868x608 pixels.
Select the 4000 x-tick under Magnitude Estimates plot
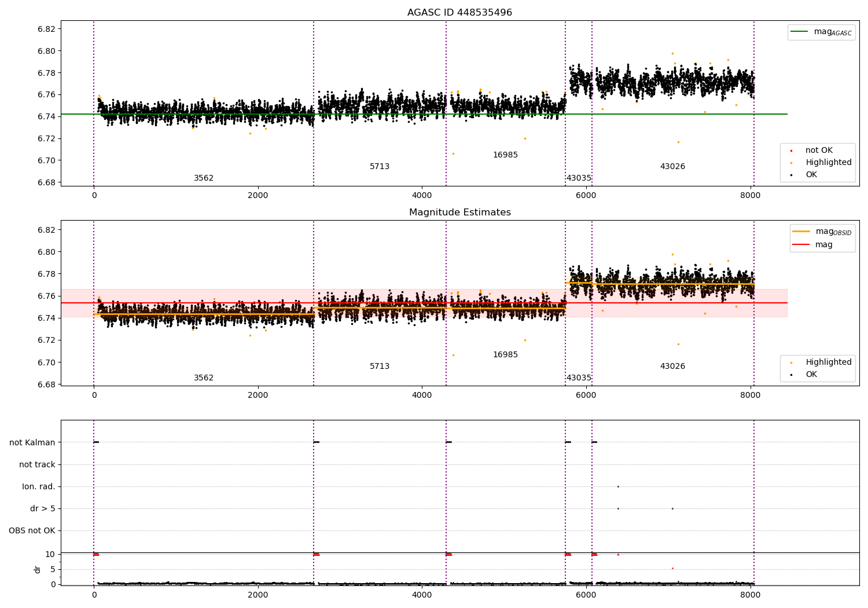click(422, 395)
